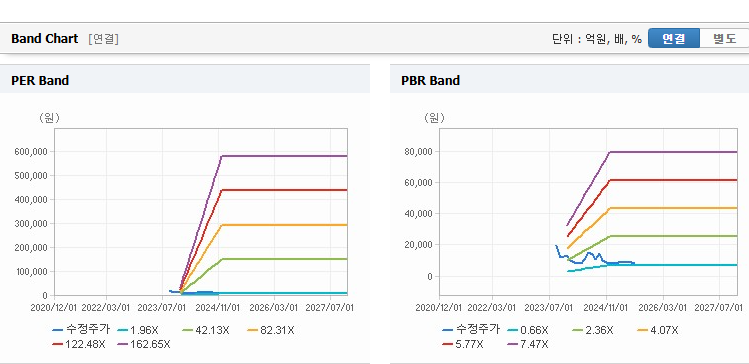Click 80,000 on PBR Band y-axis

pyautogui.click(x=419, y=152)
